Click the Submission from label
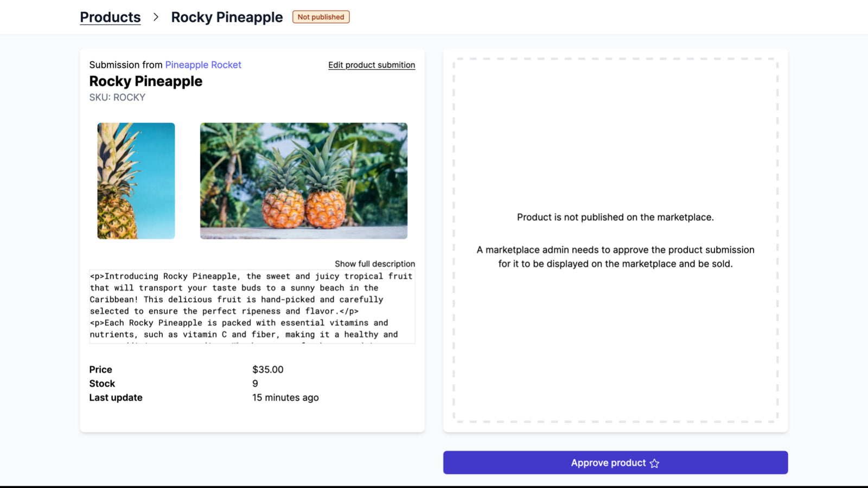The height and width of the screenshot is (488, 868). click(125, 65)
